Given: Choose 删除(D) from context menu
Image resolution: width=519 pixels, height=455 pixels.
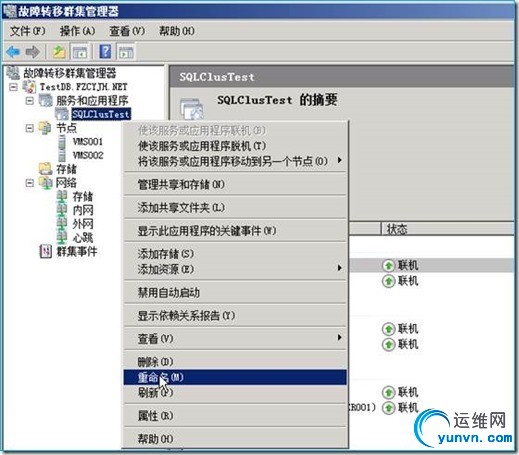Looking at the screenshot, I should click(x=235, y=362).
